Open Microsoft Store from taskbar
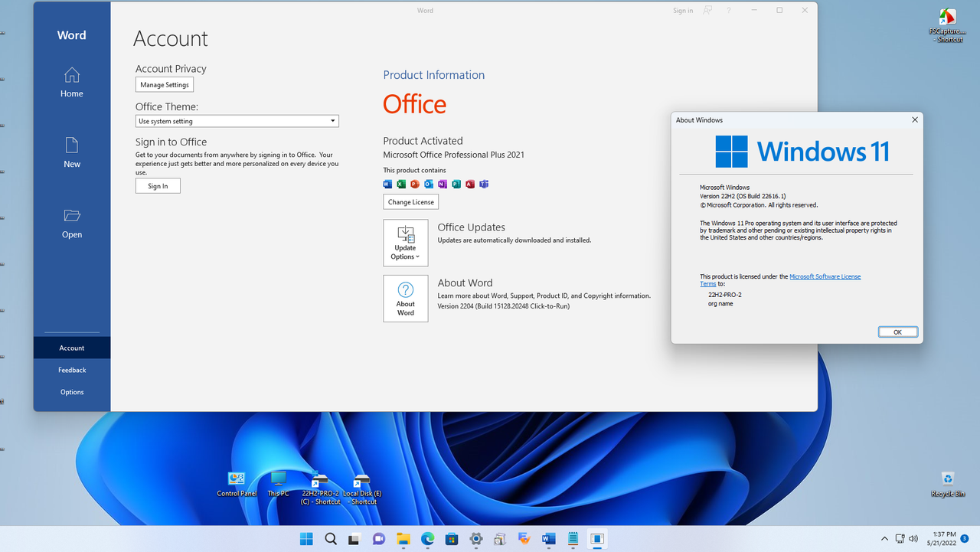Viewport: 980px width, 552px height. pos(451,539)
